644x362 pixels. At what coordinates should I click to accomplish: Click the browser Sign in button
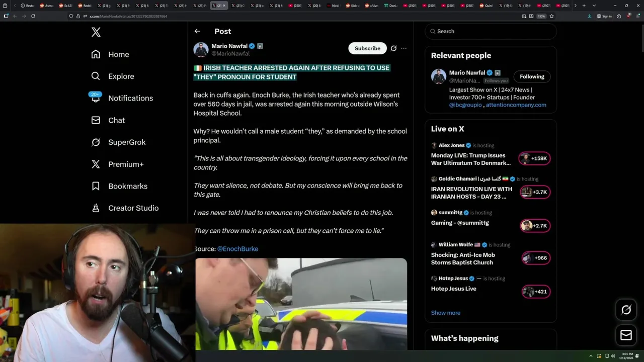(x=604, y=16)
